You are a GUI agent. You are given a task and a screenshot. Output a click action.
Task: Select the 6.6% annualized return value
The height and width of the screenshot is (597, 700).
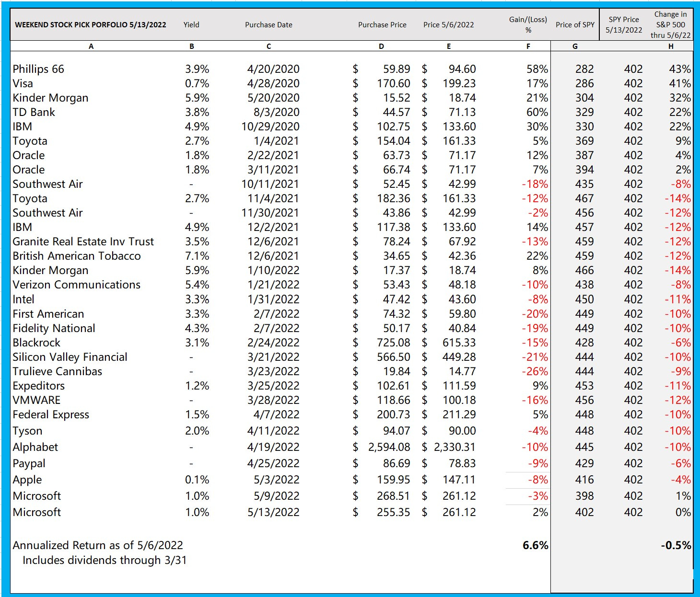click(x=536, y=545)
